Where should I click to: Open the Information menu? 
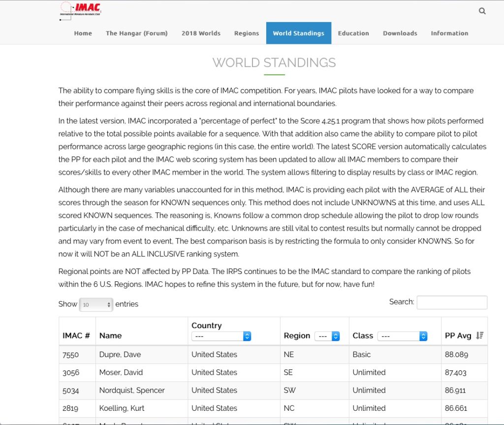tap(449, 33)
